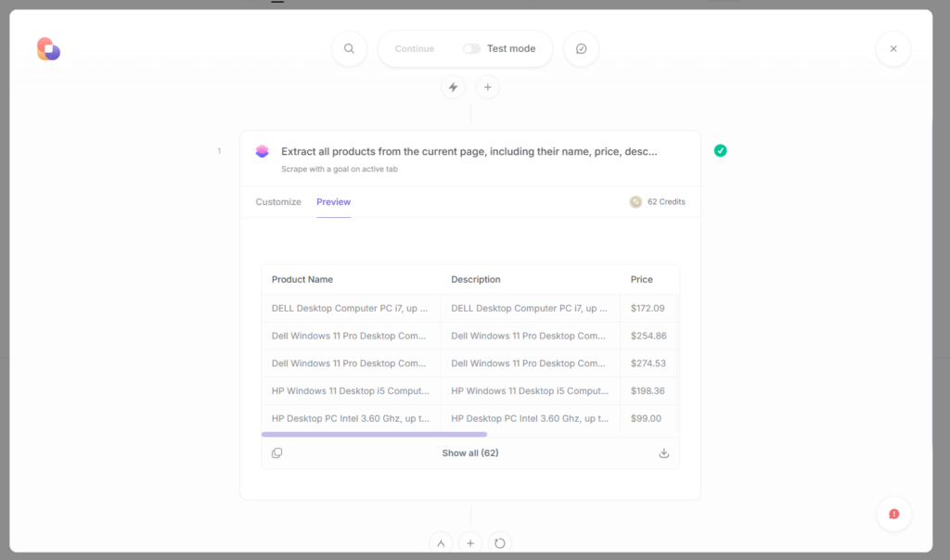Open the search panel
Viewport: 950px width, 560px height.
click(x=350, y=48)
